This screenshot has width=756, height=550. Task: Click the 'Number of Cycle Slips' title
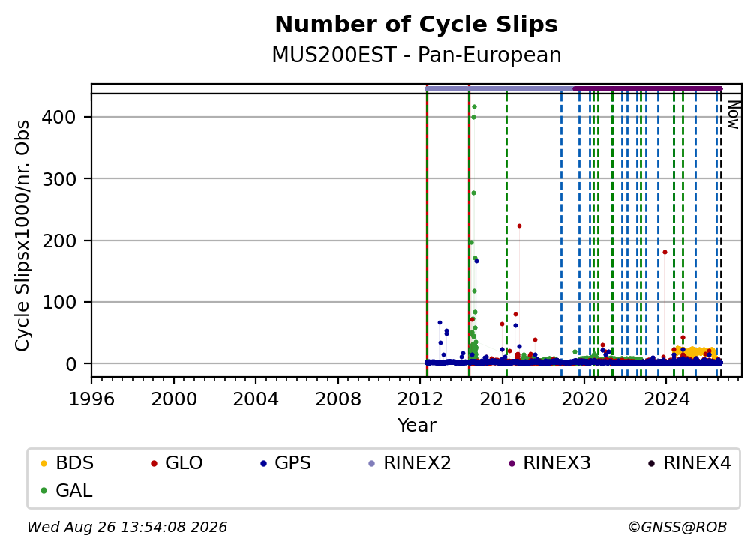(416, 25)
